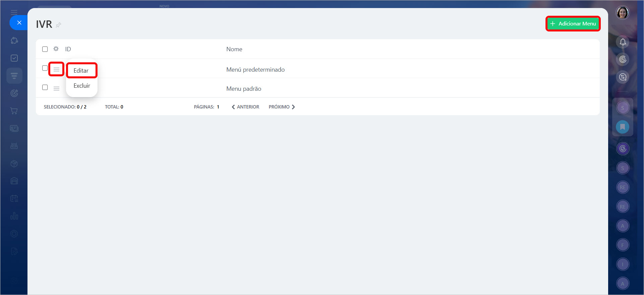This screenshot has width=644, height=295.
Task: Open the robot automation icon in sidebar
Action: point(14,146)
